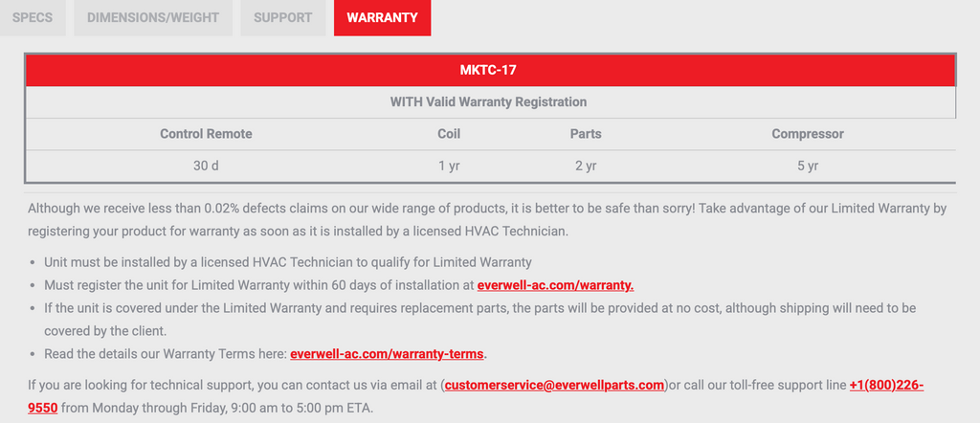This screenshot has height=423, width=980.
Task: Click the '5 yr' Compressor warranty cell
Action: [x=808, y=166]
